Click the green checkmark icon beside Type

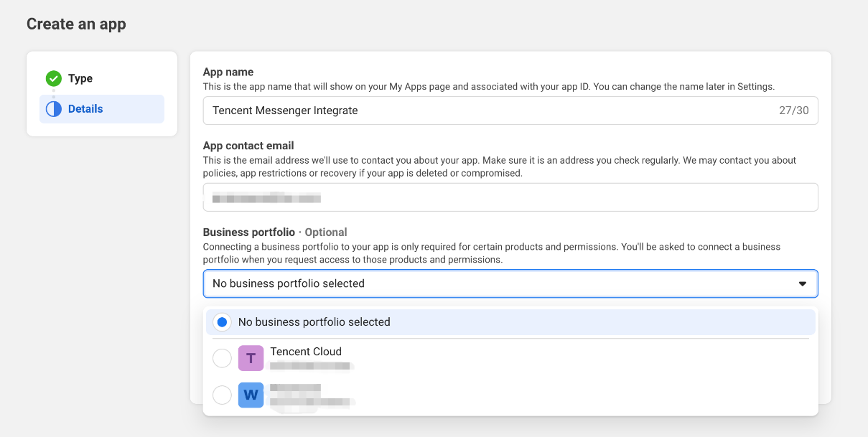tap(54, 79)
